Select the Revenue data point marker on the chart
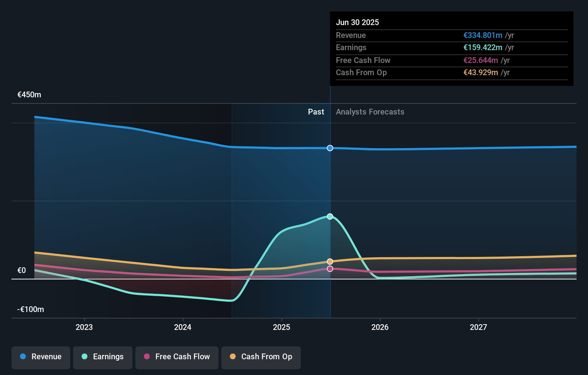This screenshot has width=588, height=375. coord(329,148)
